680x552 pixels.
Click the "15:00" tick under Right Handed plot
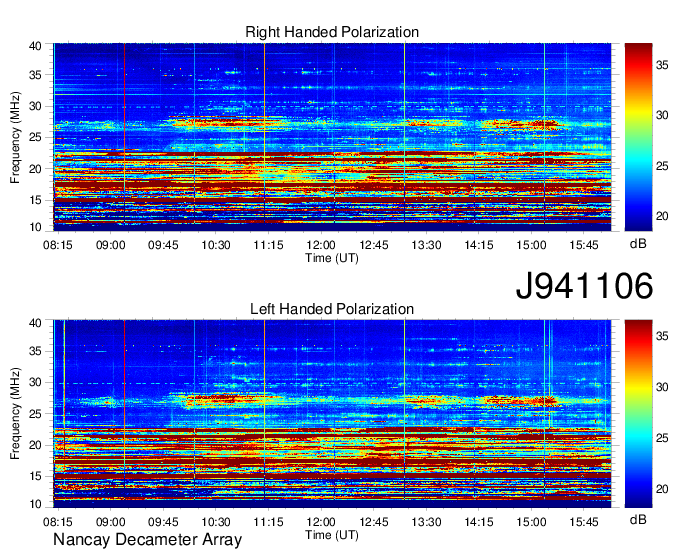pyautogui.click(x=531, y=245)
